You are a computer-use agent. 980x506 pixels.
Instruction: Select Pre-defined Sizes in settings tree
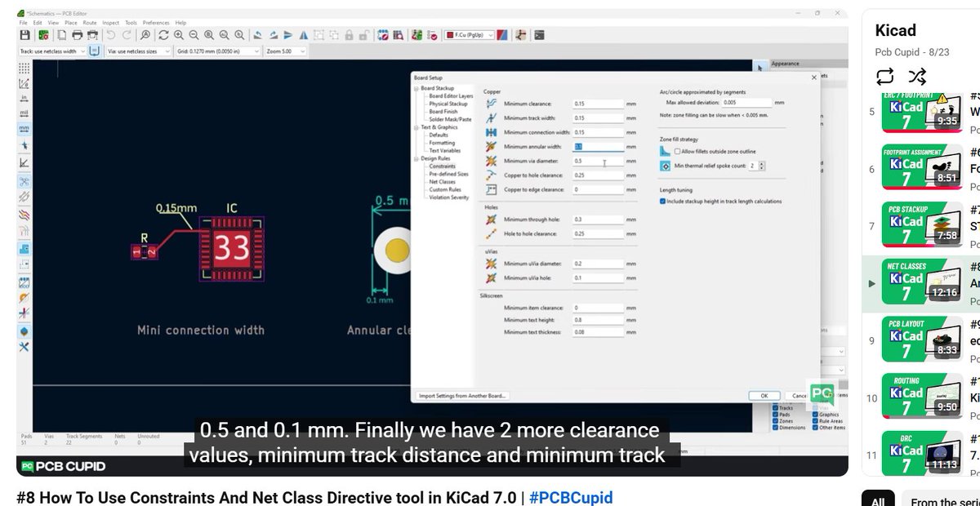[x=448, y=174]
